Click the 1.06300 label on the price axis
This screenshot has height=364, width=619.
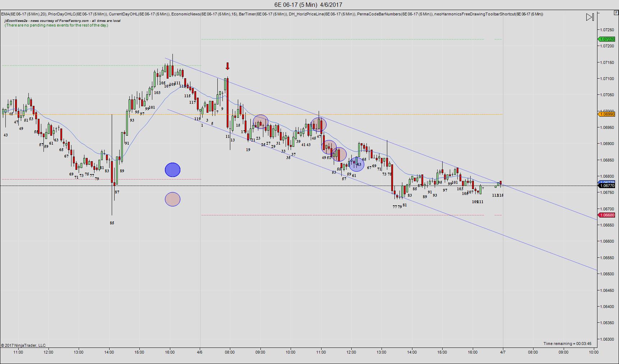pos(607,339)
